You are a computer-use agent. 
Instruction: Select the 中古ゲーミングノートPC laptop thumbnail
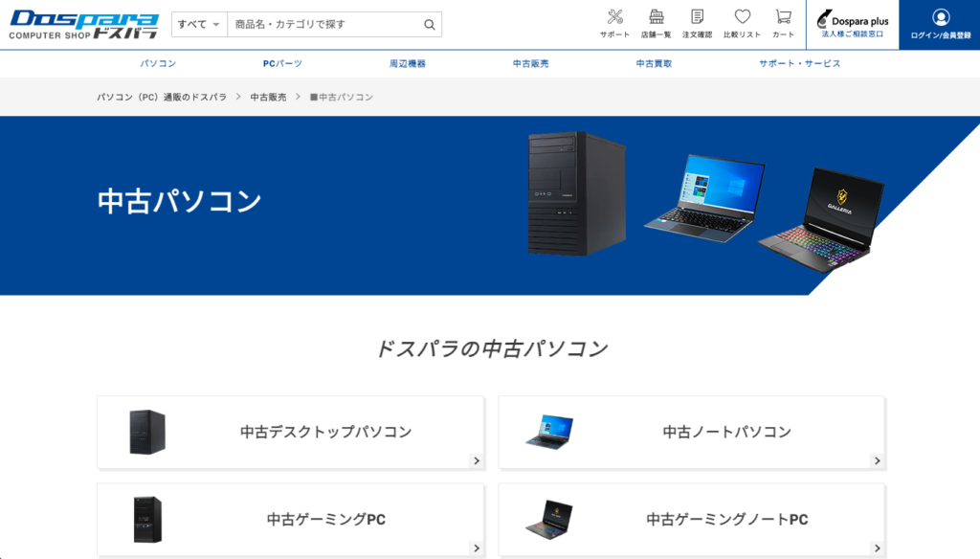point(548,519)
